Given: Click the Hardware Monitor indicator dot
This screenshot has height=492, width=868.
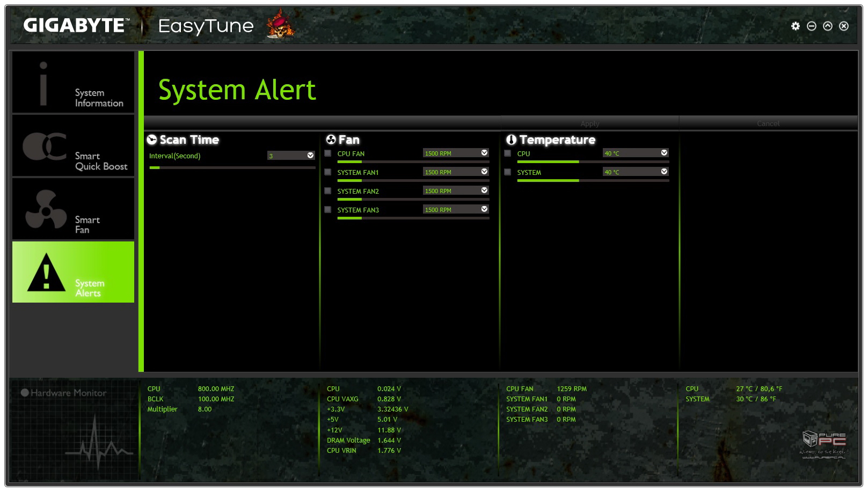Looking at the screenshot, I should click(25, 393).
